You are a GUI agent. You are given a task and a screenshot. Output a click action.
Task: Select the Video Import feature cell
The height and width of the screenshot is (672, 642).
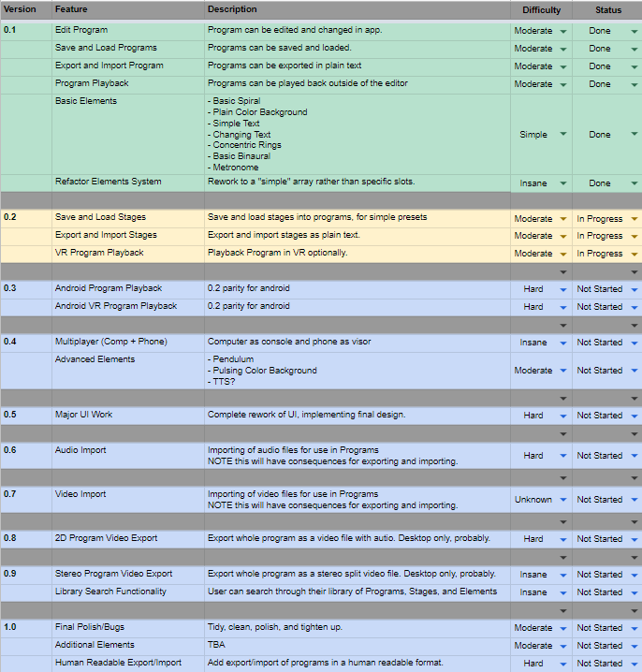coord(128,499)
